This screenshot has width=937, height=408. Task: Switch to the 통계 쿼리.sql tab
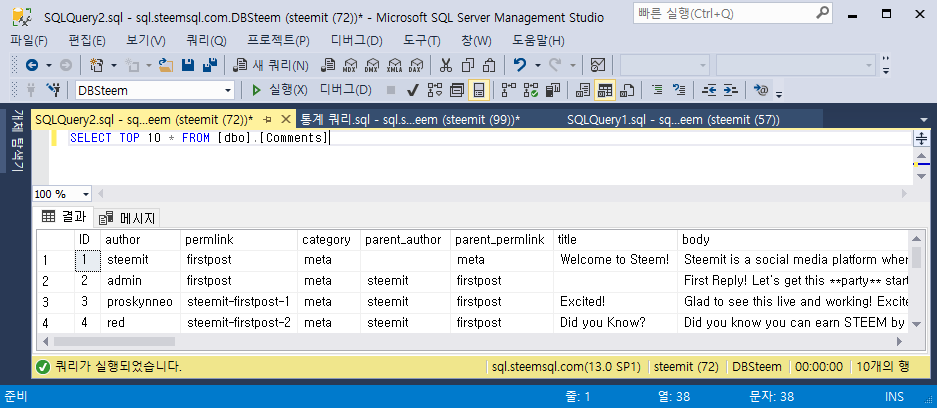[x=410, y=119]
